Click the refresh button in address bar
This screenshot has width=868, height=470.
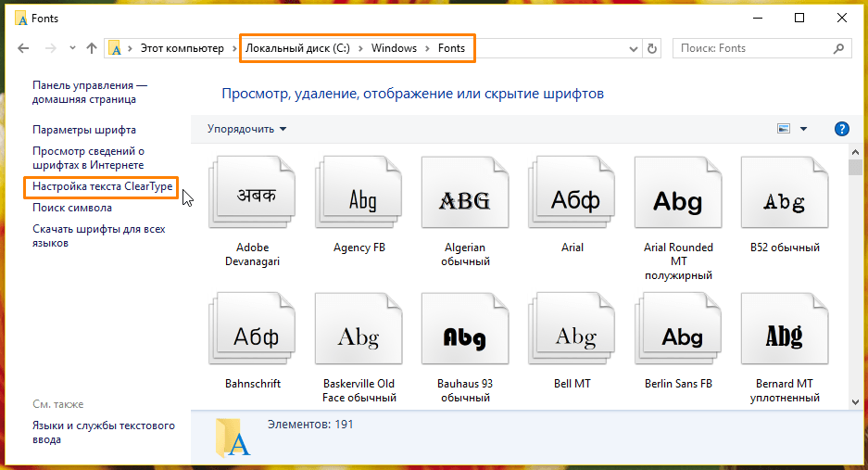[x=652, y=48]
